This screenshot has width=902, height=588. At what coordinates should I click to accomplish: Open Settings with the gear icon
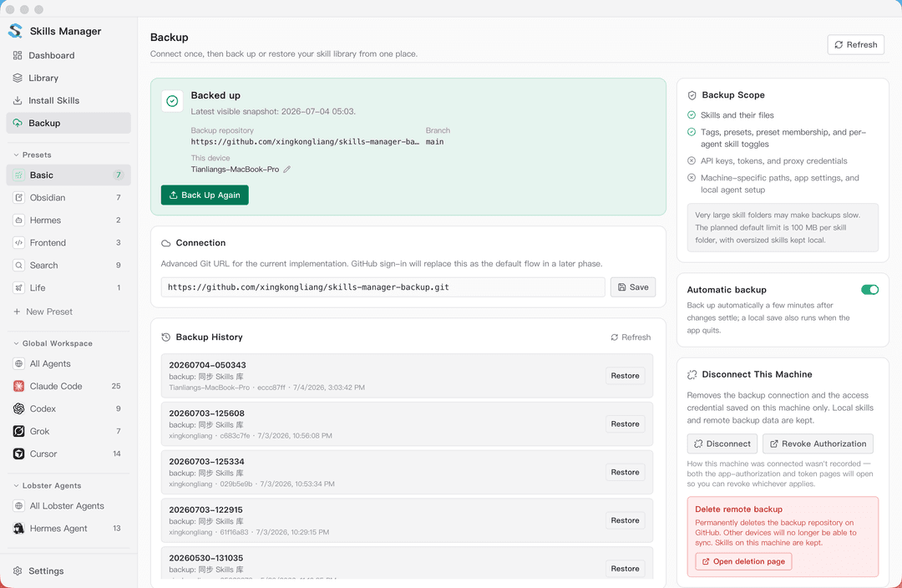click(x=18, y=570)
